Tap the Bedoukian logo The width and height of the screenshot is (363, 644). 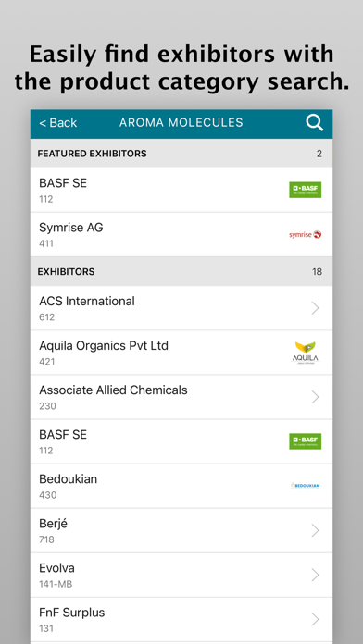(x=305, y=486)
